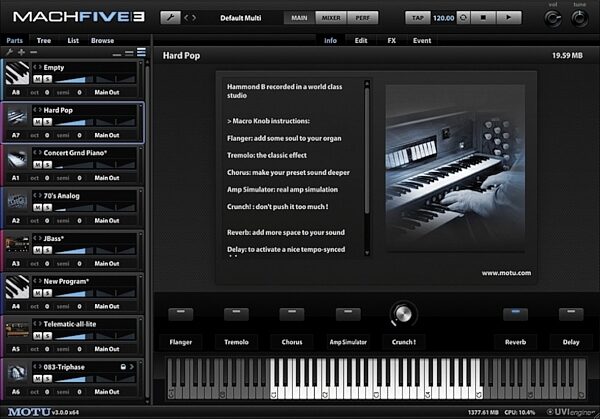The image size is (600, 419).
Task: Solo the Hard Pop part
Action: (x=47, y=122)
